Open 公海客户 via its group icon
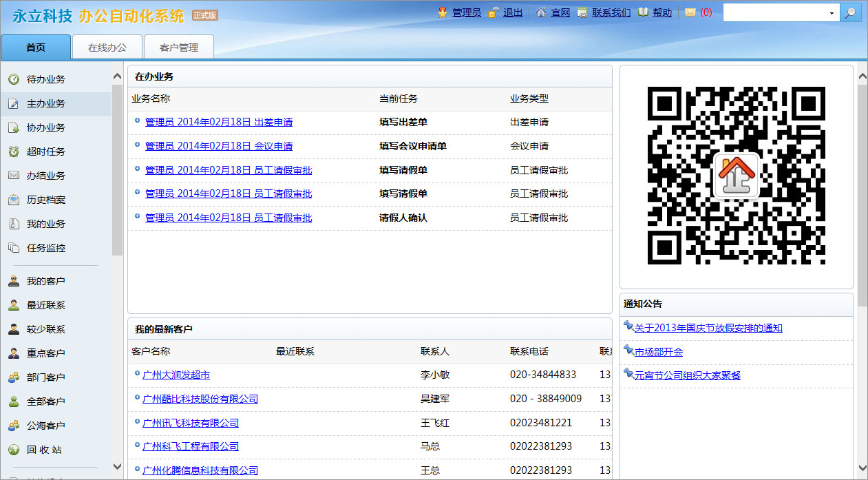This screenshot has width=868, height=480. [14, 426]
